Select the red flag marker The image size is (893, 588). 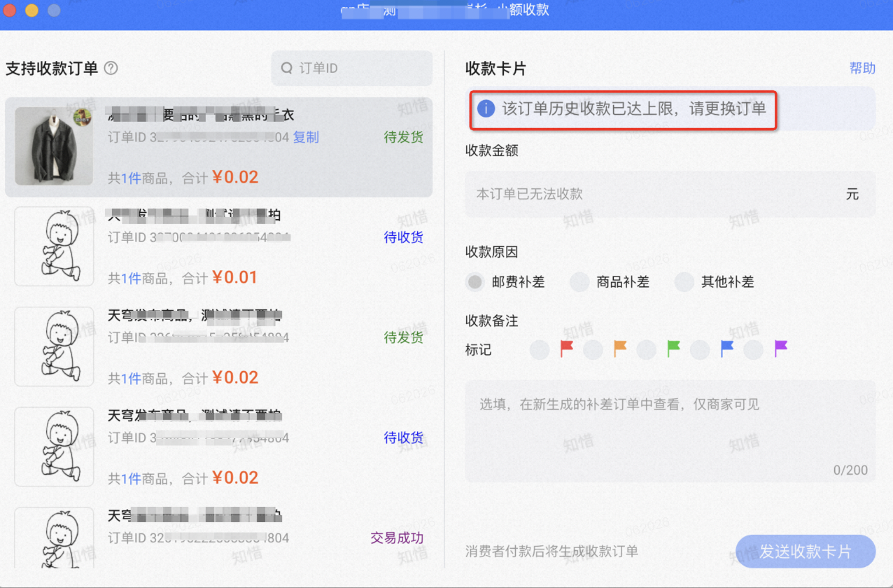pos(567,348)
